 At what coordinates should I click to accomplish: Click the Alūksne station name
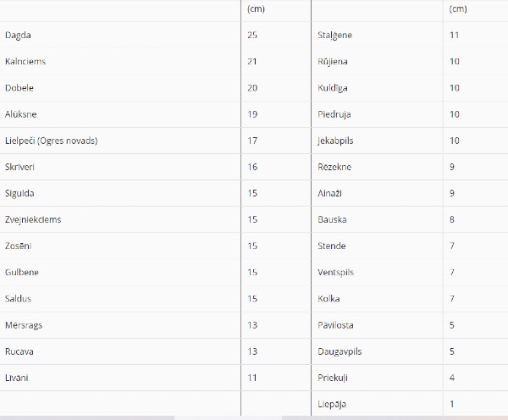coord(20,114)
